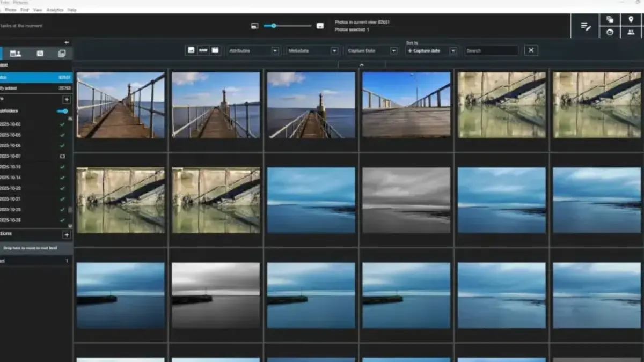Image resolution: width=644 pixels, height=362 pixels.
Task: Click the map location pin icon
Action: 631,19
